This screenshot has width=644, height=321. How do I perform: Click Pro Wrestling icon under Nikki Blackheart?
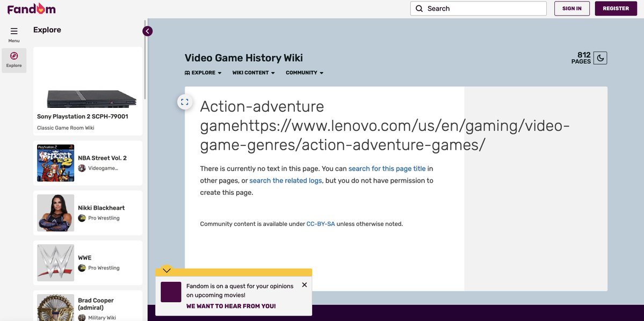coord(82,218)
